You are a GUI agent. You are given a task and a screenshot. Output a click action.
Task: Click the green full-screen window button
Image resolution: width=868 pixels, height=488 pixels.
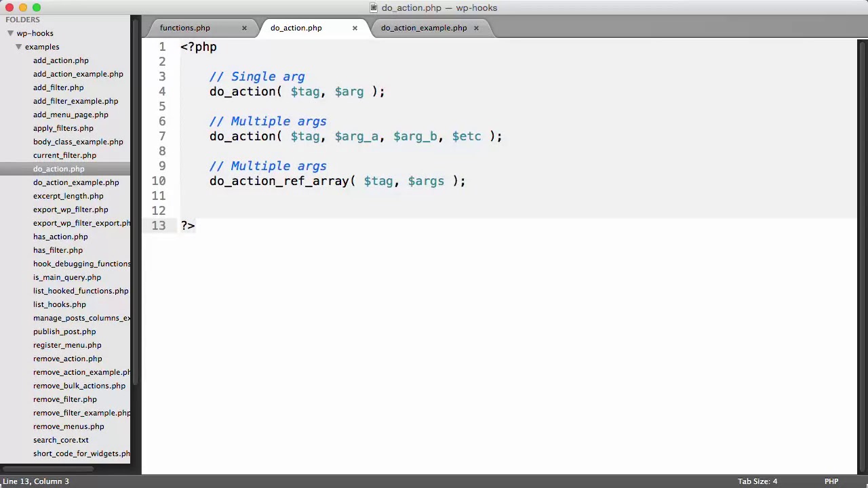pos(37,7)
